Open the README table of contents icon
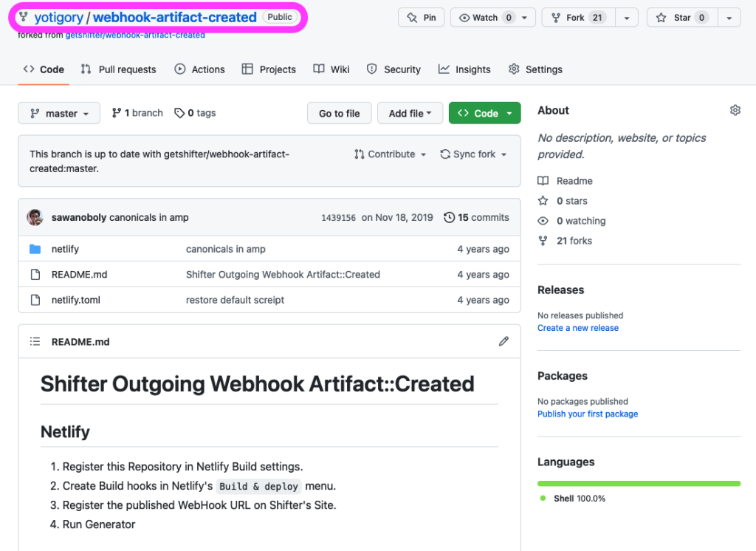 [x=35, y=341]
